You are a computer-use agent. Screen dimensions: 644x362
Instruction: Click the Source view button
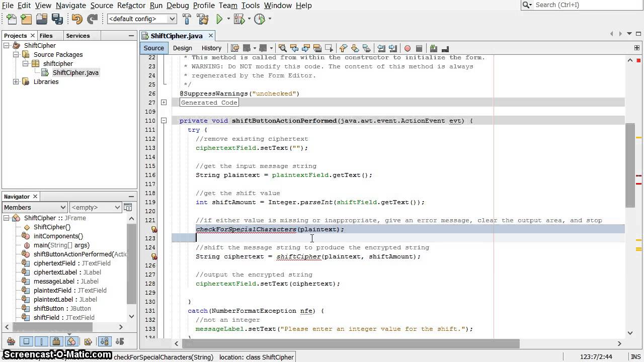coord(153,48)
